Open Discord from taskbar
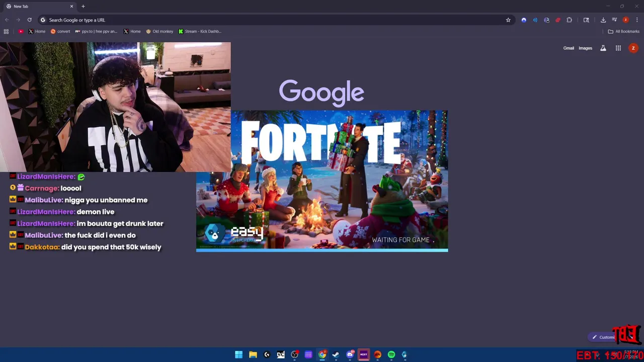This screenshot has height=362, width=644. click(x=350, y=354)
